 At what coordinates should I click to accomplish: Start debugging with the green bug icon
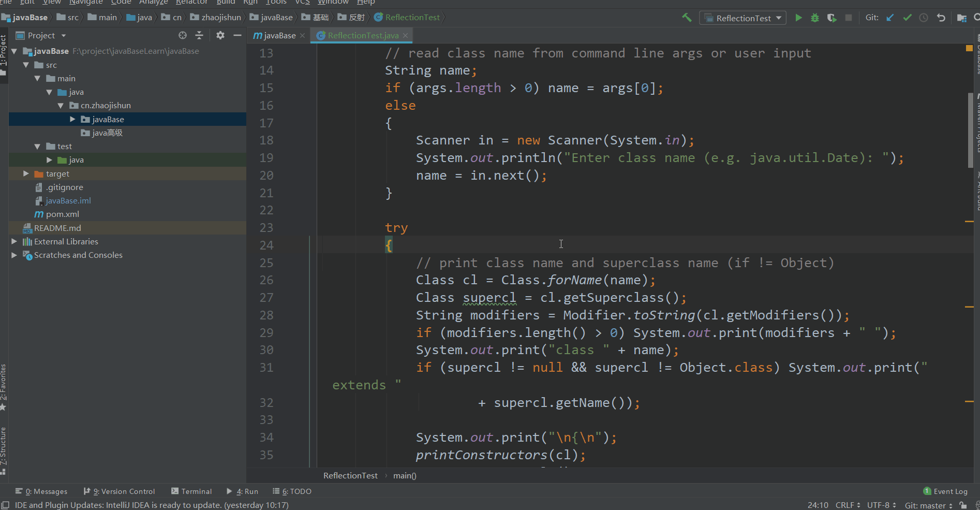click(815, 18)
